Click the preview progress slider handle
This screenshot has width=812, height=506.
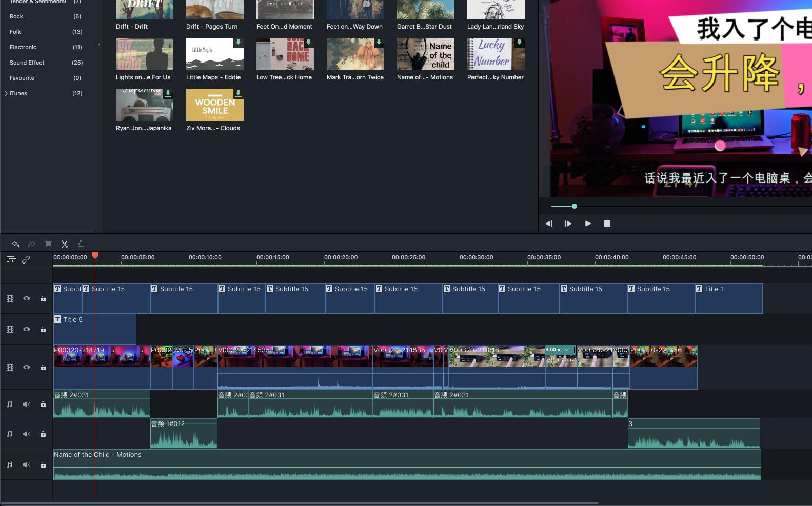click(x=574, y=206)
